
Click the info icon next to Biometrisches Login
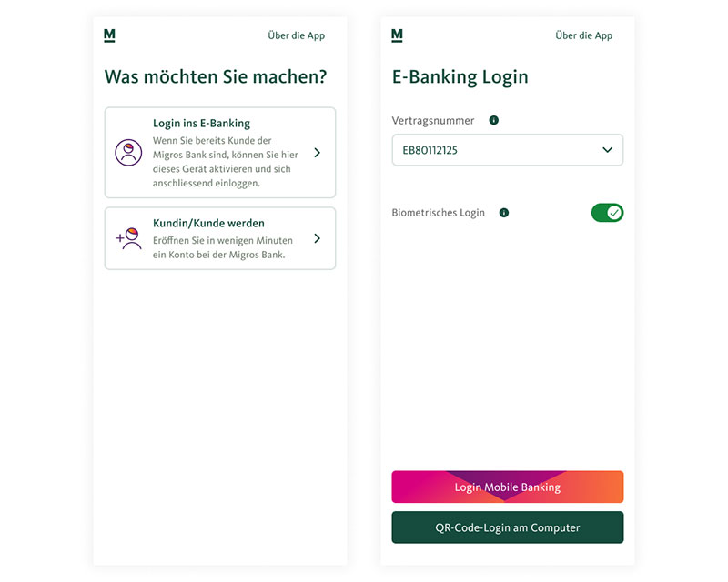(x=504, y=213)
